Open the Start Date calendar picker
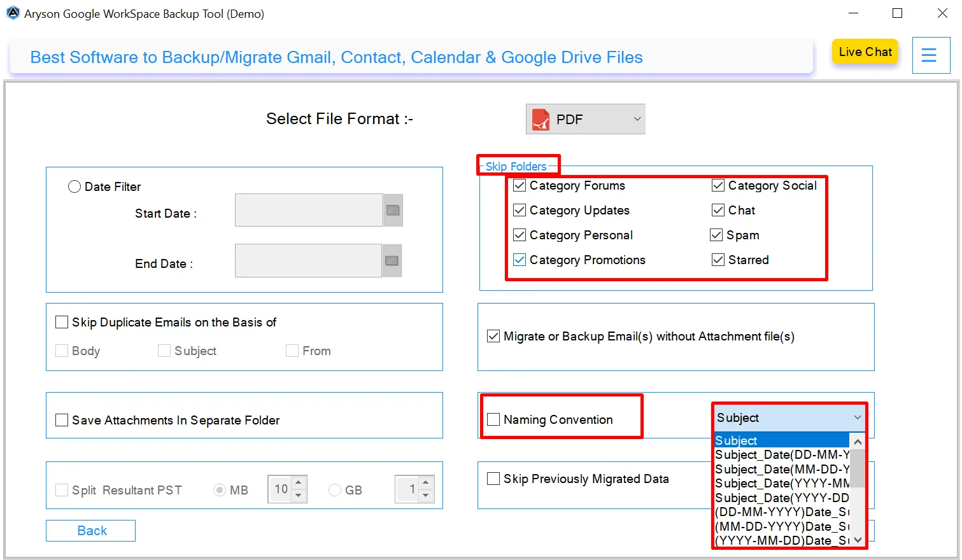The image size is (962, 560). [x=392, y=210]
